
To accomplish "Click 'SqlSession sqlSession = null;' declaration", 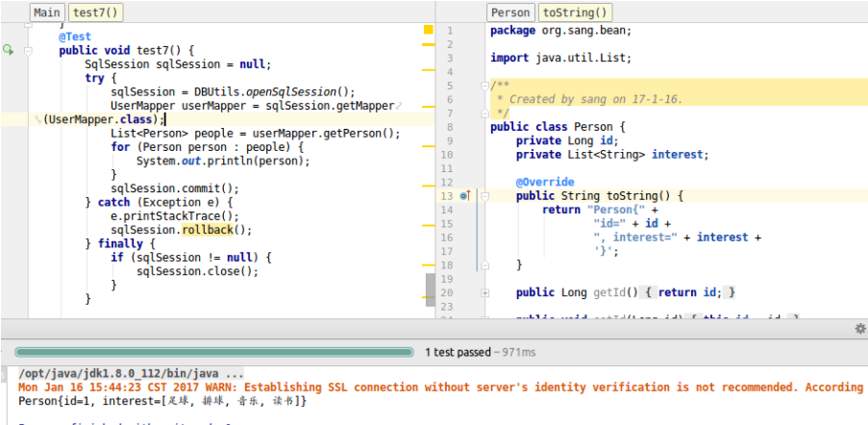I will coord(178,64).
